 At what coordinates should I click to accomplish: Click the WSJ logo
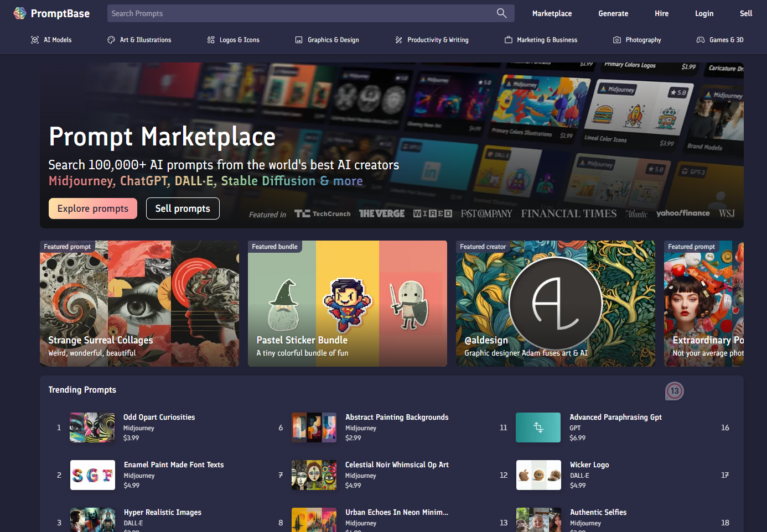(727, 213)
